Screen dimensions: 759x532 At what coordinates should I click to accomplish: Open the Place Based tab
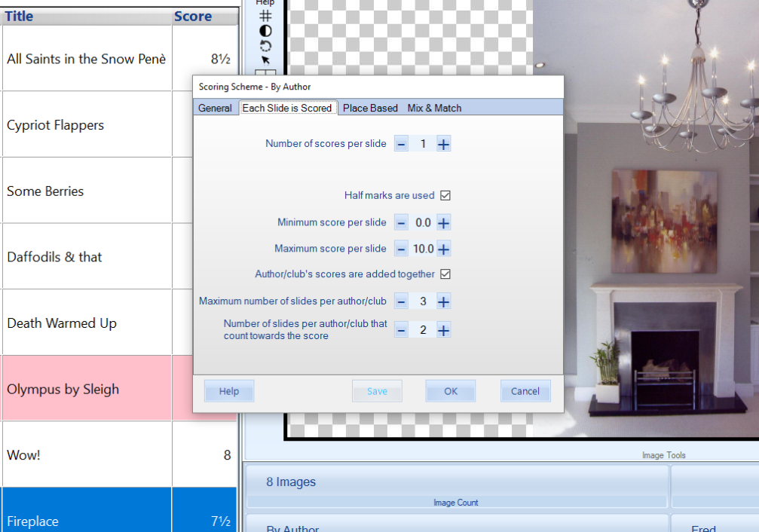tap(370, 108)
